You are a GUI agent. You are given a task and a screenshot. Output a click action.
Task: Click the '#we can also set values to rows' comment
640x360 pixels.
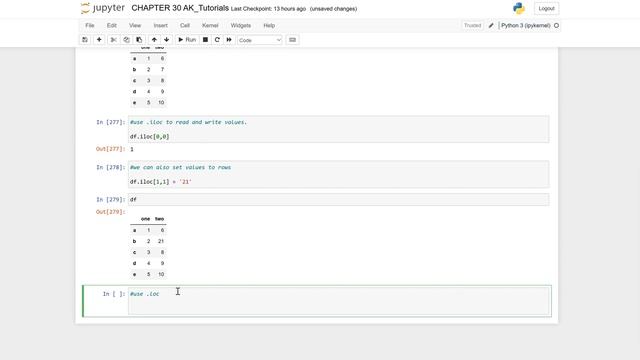pos(180,167)
